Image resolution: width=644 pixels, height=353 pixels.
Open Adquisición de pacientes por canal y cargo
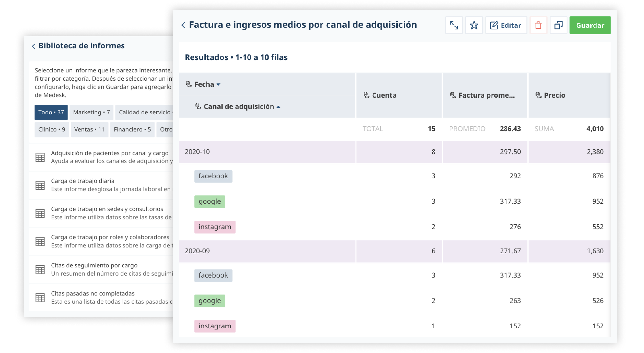pos(109,153)
